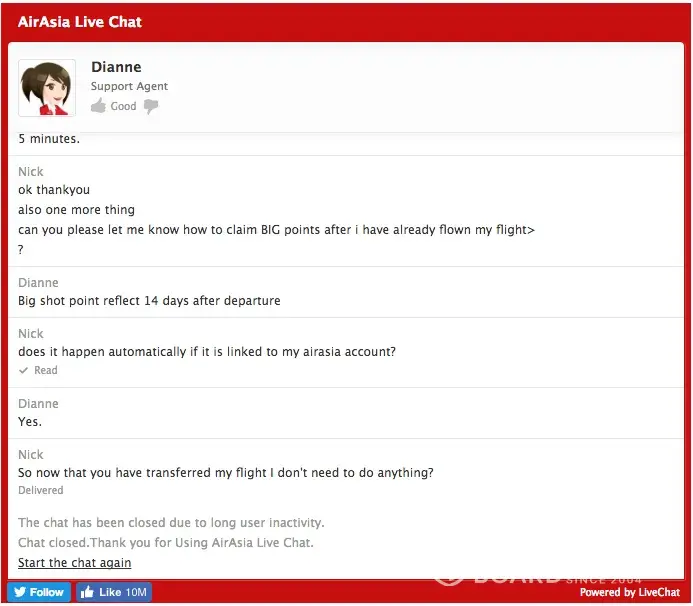Click the '10M' like count
Screen dimensions: 693x606
pos(136,592)
